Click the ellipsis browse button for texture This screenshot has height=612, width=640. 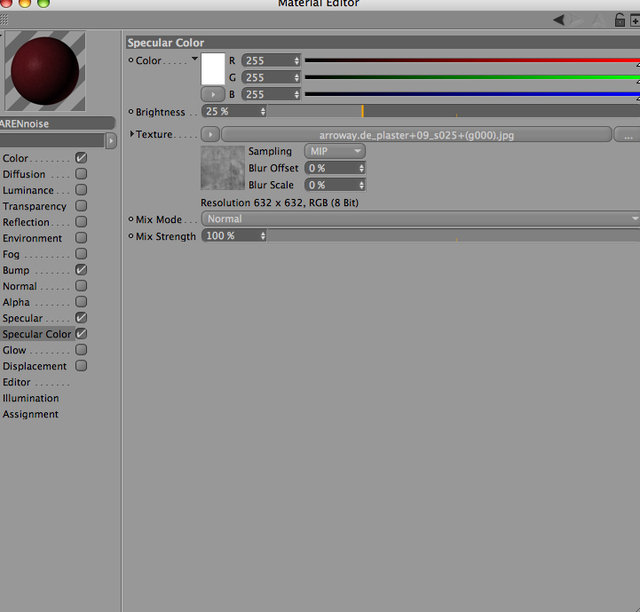pos(627,135)
